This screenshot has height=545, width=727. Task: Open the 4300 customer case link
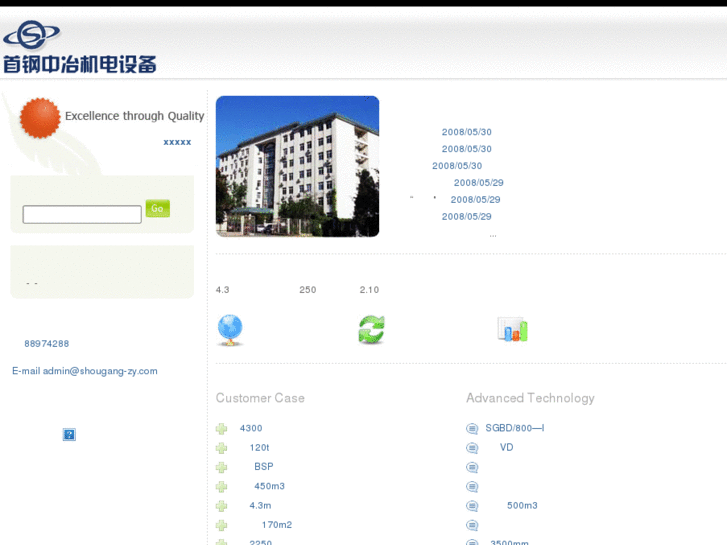pyautogui.click(x=251, y=428)
